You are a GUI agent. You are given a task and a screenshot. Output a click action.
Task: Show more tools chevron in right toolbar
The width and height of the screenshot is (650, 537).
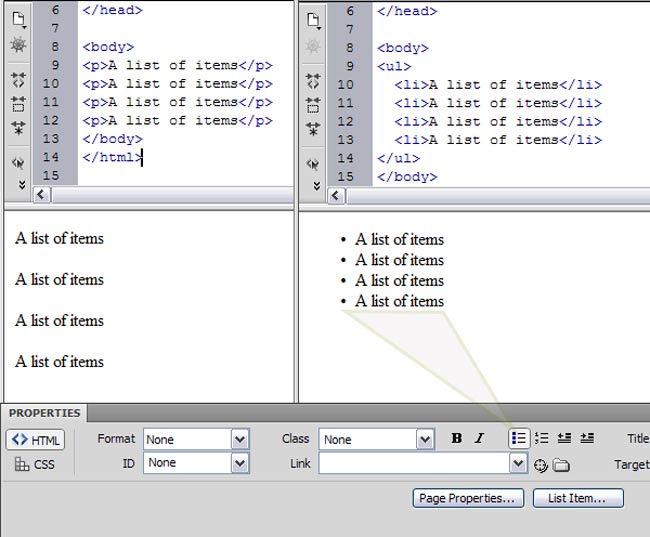coord(317,186)
